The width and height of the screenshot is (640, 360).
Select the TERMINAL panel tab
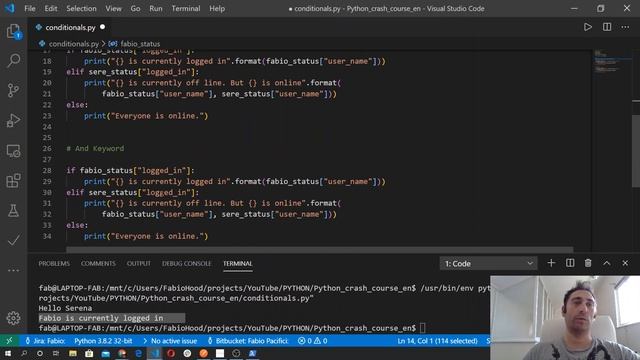click(238, 264)
